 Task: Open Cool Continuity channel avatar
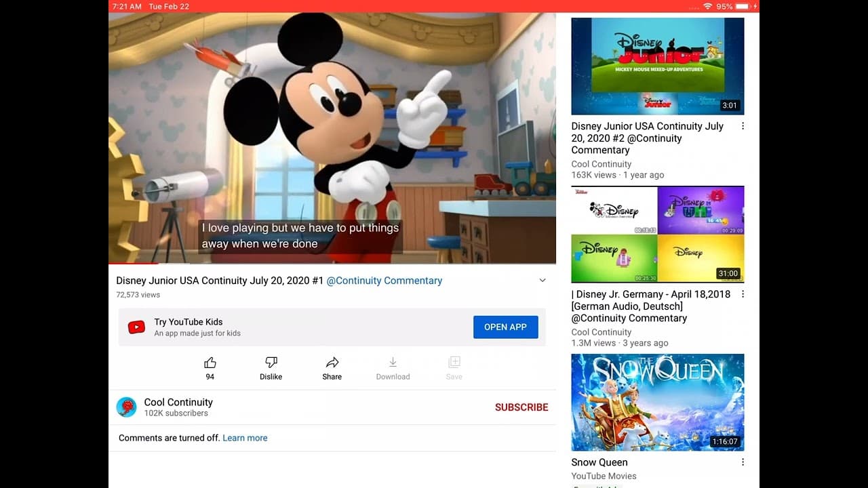tap(126, 407)
